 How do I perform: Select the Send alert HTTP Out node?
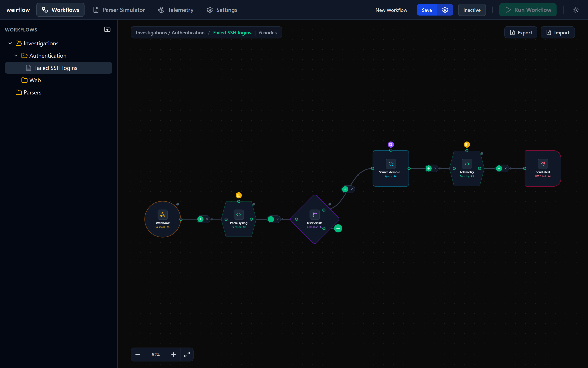[543, 168]
